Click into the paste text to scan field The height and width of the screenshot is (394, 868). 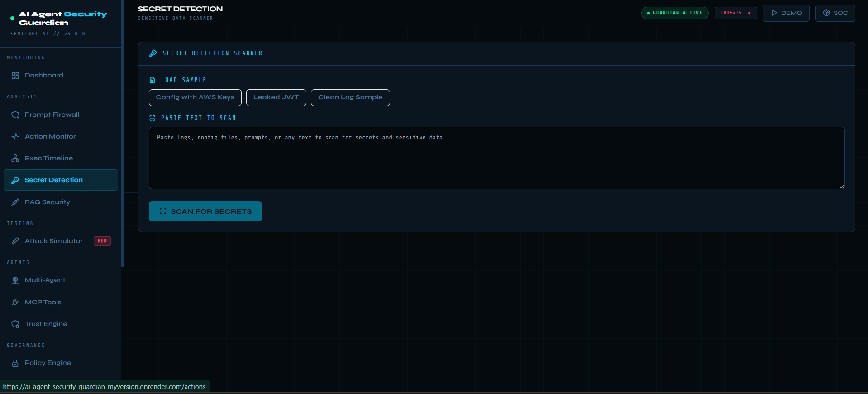coord(496,158)
